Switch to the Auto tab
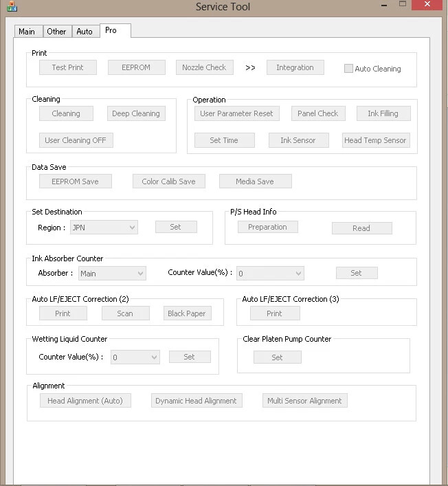 click(85, 32)
